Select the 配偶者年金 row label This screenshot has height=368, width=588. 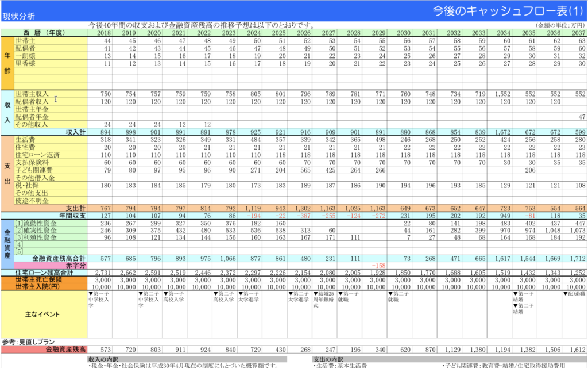(x=33, y=117)
